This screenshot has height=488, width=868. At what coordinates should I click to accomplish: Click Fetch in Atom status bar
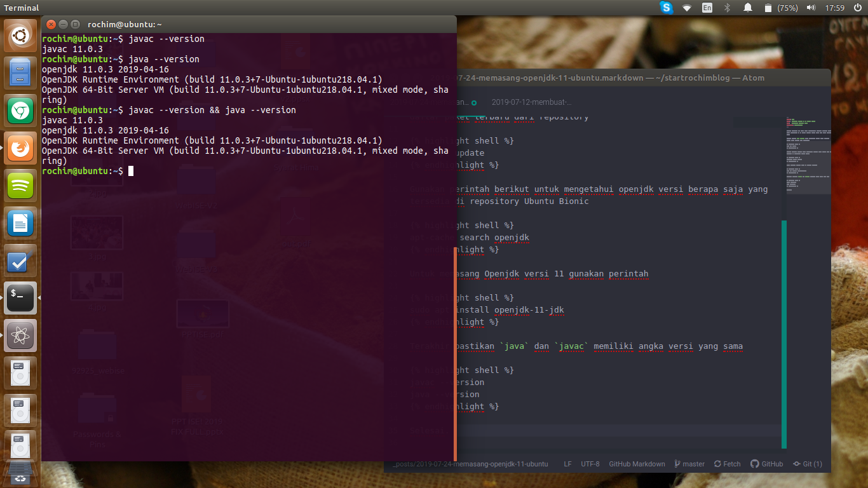click(727, 464)
